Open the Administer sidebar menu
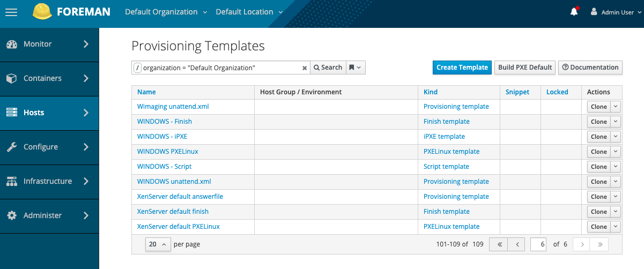This screenshot has height=269, width=644. coord(49,215)
